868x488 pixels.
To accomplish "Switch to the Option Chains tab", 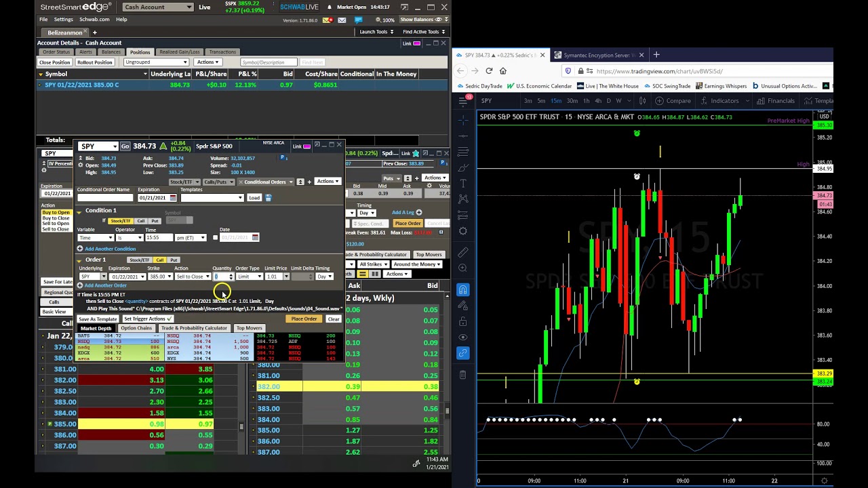I will pyautogui.click(x=136, y=328).
